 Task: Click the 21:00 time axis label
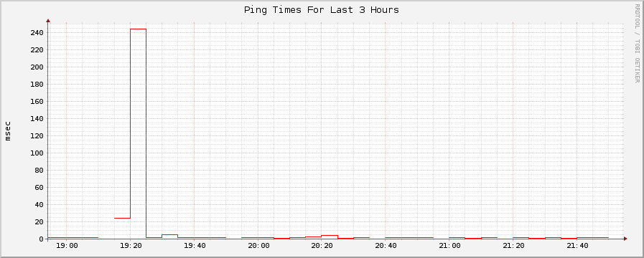[x=449, y=246]
